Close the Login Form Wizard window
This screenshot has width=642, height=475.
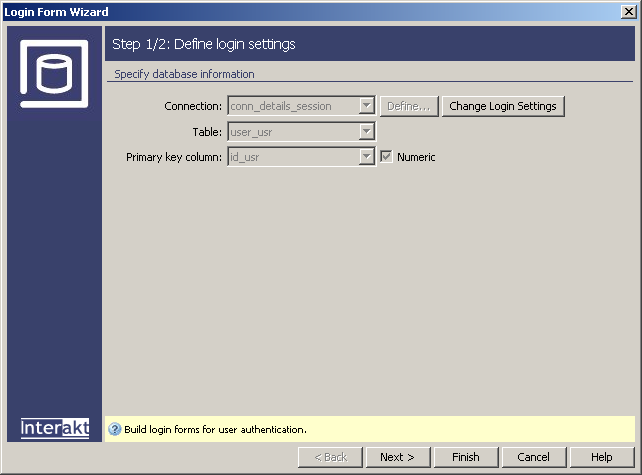pyautogui.click(x=628, y=12)
